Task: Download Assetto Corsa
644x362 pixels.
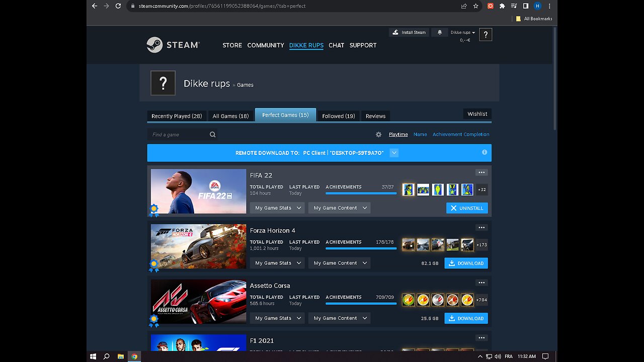Action: 466,318
